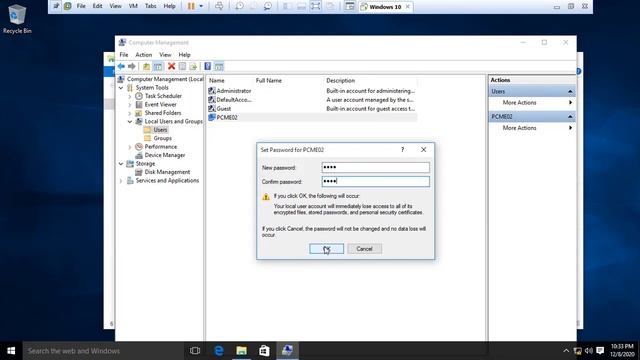Toggle the show/hide action pane toolbar icon
Viewport: 640px width, 360px height.
tap(219, 66)
